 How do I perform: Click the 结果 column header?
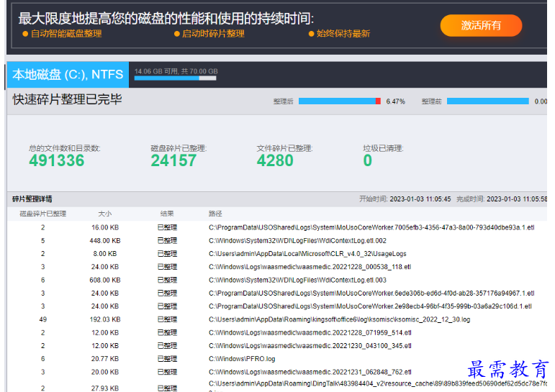(x=167, y=214)
